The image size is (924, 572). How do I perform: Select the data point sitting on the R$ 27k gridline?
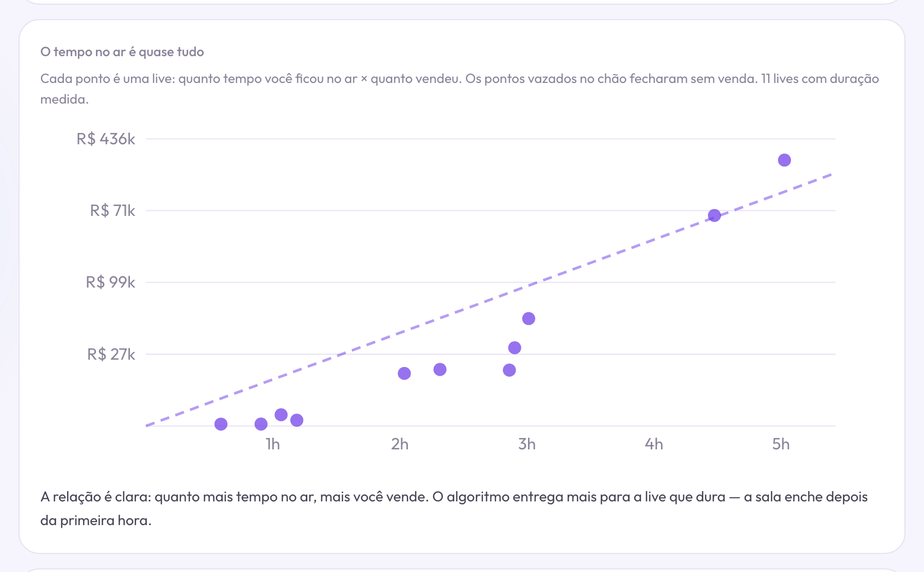pyautogui.click(x=515, y=348)
